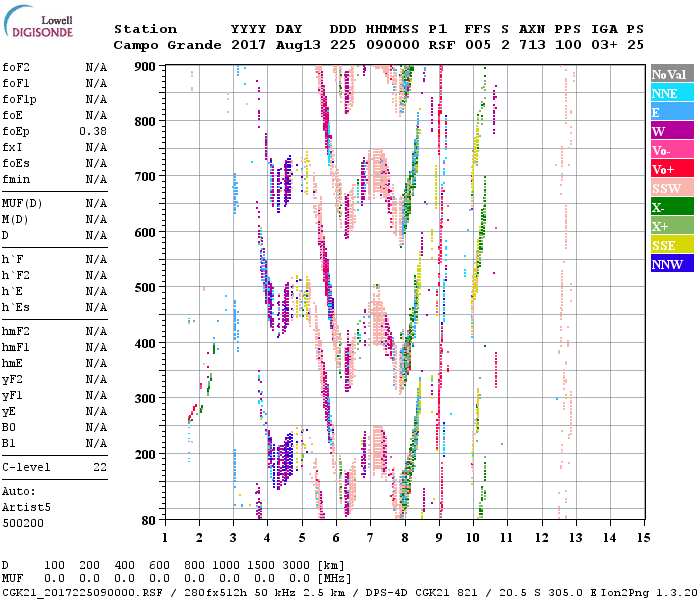
Task: Click the foF1p parameter label
Action: (x=19, y=100)
